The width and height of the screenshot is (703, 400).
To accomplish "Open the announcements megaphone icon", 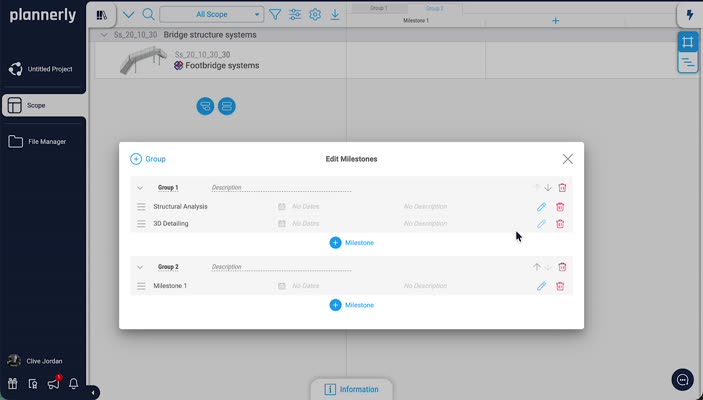I will [x=54, y=383].
